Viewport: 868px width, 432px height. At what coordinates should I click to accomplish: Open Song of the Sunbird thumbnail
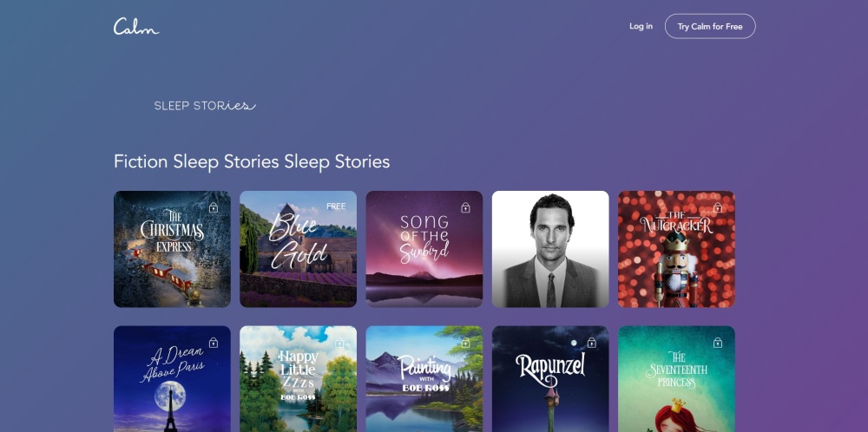click(424, 249)
